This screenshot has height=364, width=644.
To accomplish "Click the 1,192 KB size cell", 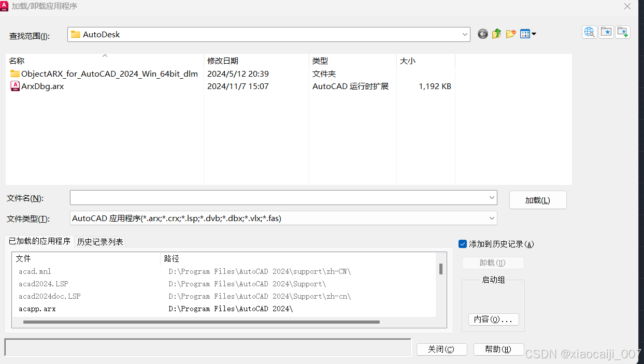I will click(435, 86).
